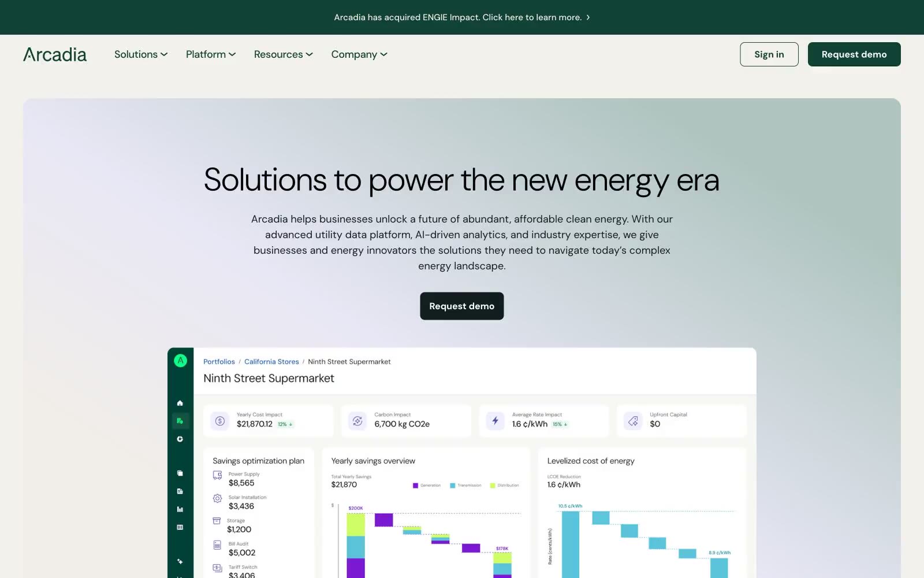The width and height of the screenshot is (924, 578).
Task: Open the Company menu
Action: tap(359, 54)
